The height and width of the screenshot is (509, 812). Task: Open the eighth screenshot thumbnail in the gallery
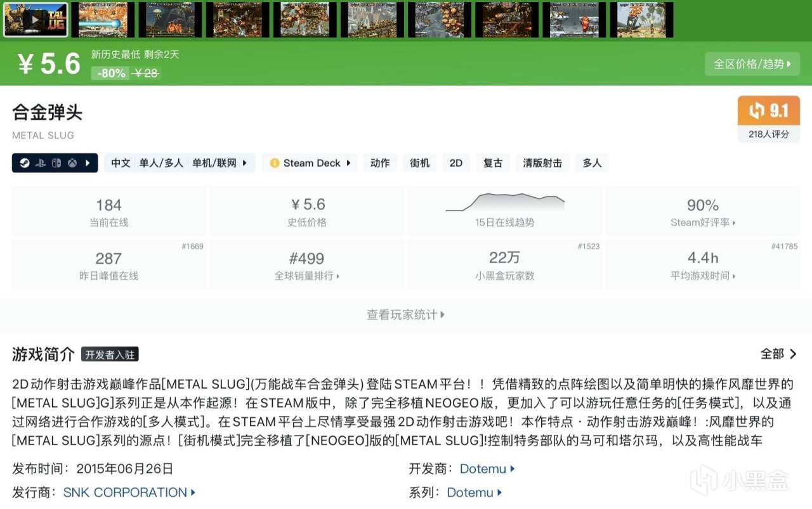click(x=506, y=20)
